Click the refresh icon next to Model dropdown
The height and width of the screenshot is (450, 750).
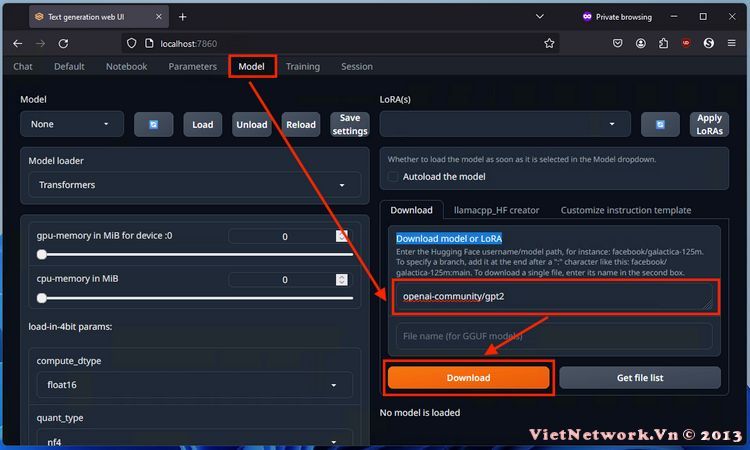(154, 124)
